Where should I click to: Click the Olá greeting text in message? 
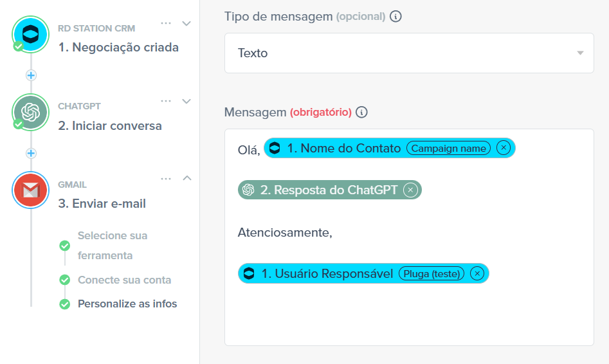point(249,150)
